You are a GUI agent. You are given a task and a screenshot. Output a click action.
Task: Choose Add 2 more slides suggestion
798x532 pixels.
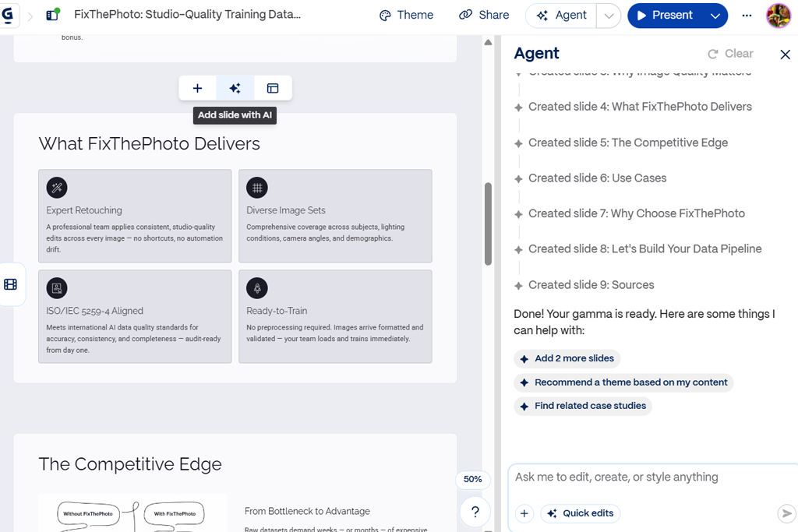[x=567, y=358]
